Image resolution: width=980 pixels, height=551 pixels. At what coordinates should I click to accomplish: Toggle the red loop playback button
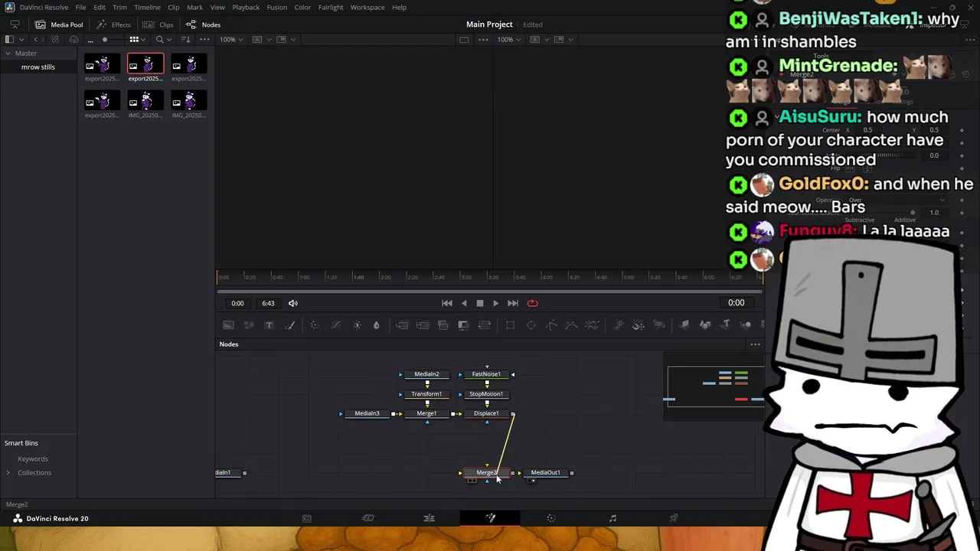tap(532, 303)
